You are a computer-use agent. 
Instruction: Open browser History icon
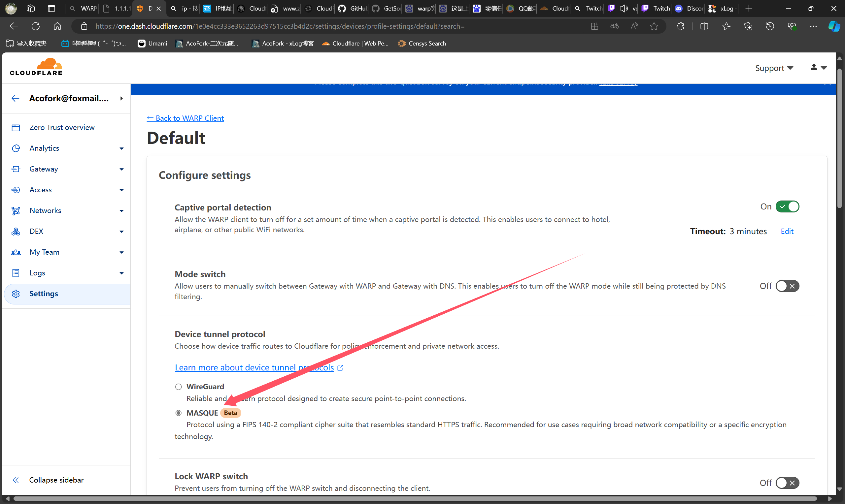(770, 26)
